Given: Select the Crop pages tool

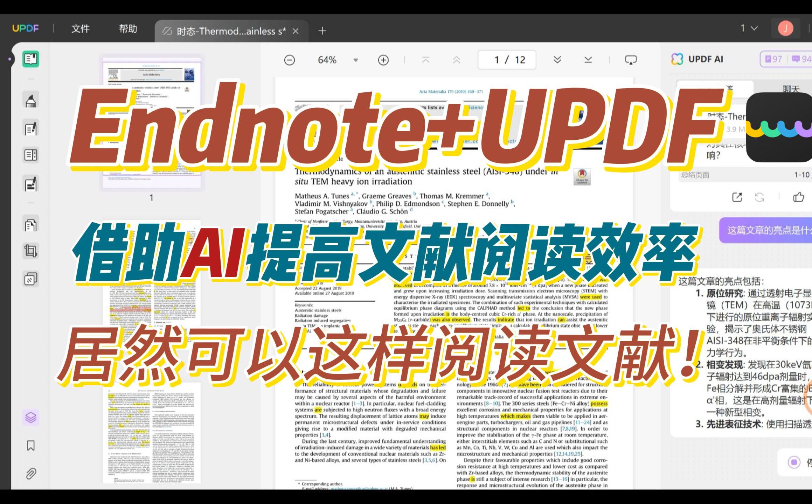Looking at the screenshot, I should (x=31, y=251).
